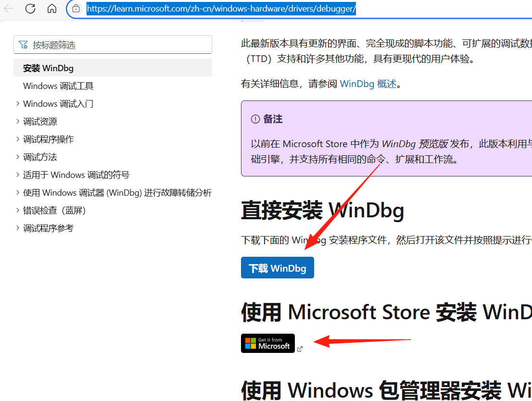Open Windows 调试工具 sidebar item
This screenshot has width=532, height=401.
click(x=58, y=86)
